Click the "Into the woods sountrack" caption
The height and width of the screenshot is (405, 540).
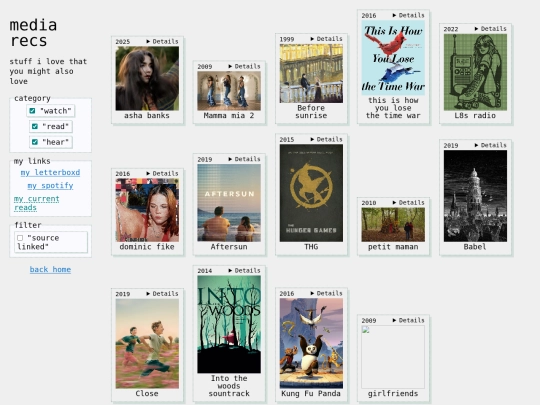[229, 386]
